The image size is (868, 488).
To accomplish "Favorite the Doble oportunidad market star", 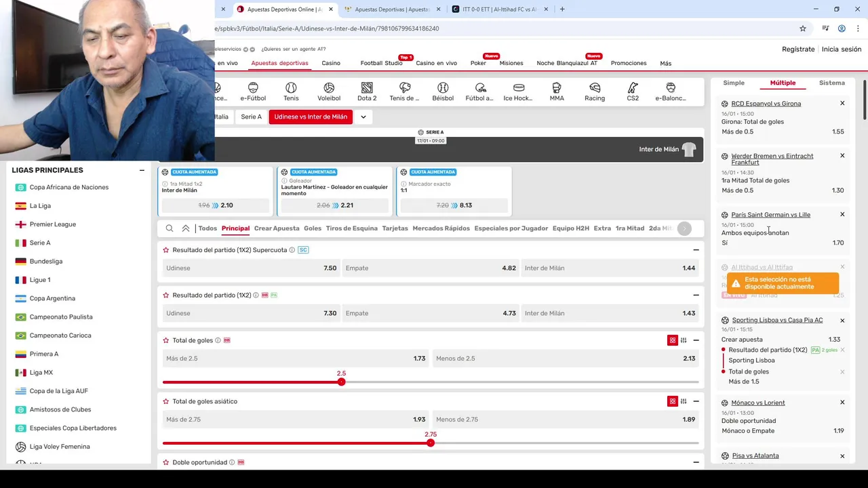I will tap(166, 462).
